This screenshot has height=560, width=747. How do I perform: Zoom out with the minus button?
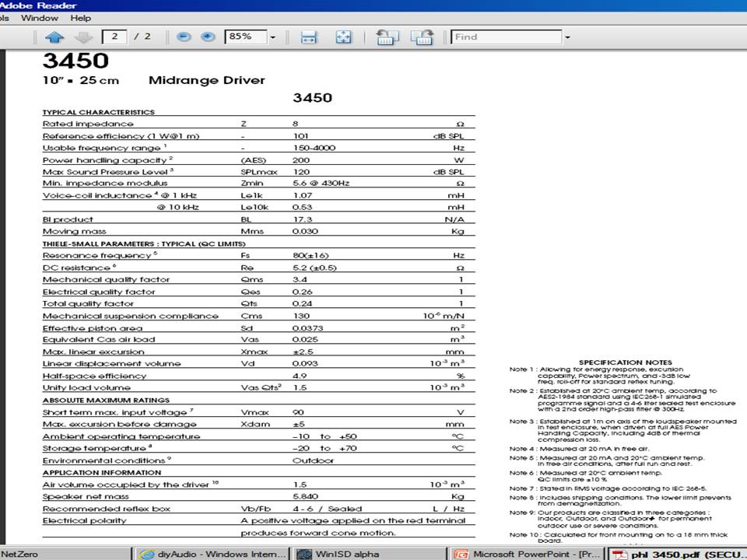coord(184,37)
